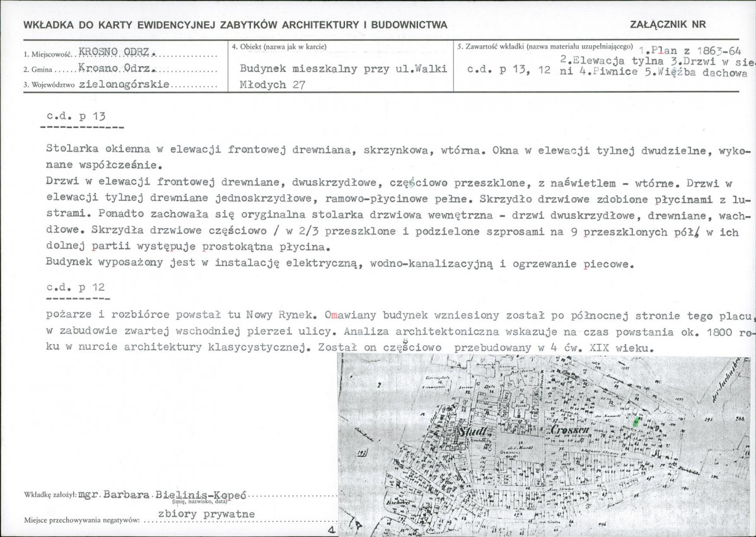Click the card title WKŁADKA DO KARTY EWIDENCYJNEJ
Viewport: 756px width, 537px height.
235,25
